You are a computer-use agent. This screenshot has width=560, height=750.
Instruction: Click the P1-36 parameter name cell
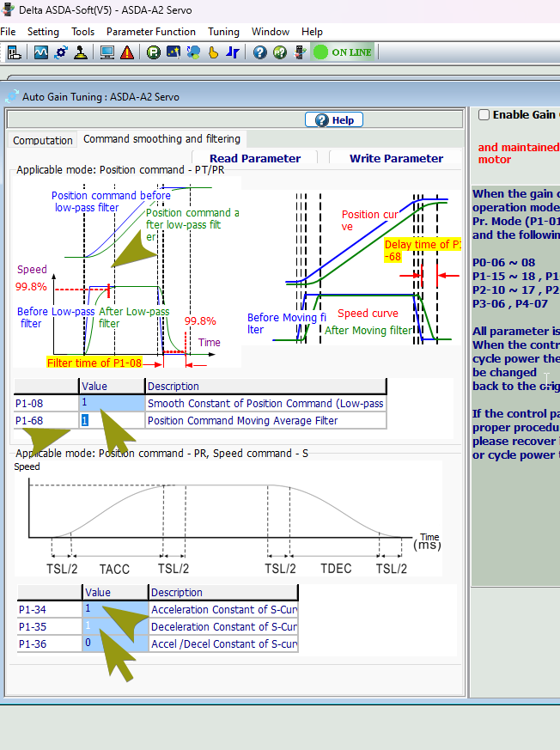click(x=49, y=643)
